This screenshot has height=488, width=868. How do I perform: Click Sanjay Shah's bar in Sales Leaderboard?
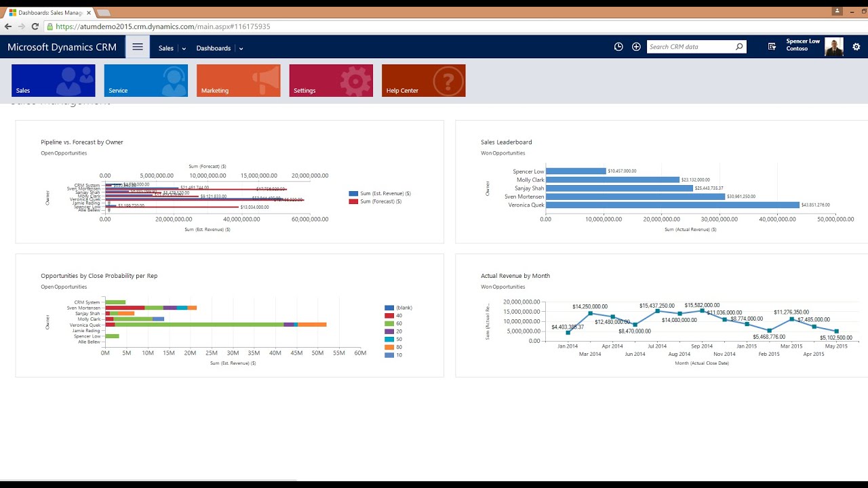click(x=619, y=188)
